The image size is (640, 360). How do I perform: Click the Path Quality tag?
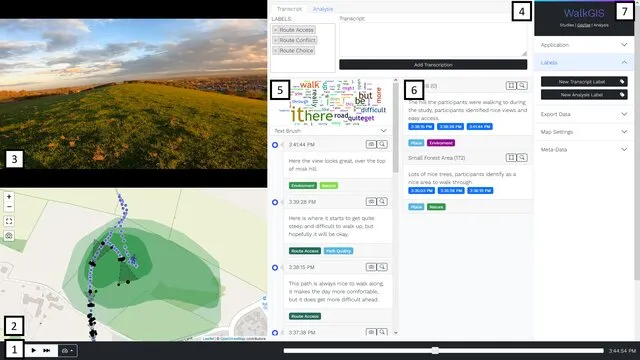(x=338, y=251)
